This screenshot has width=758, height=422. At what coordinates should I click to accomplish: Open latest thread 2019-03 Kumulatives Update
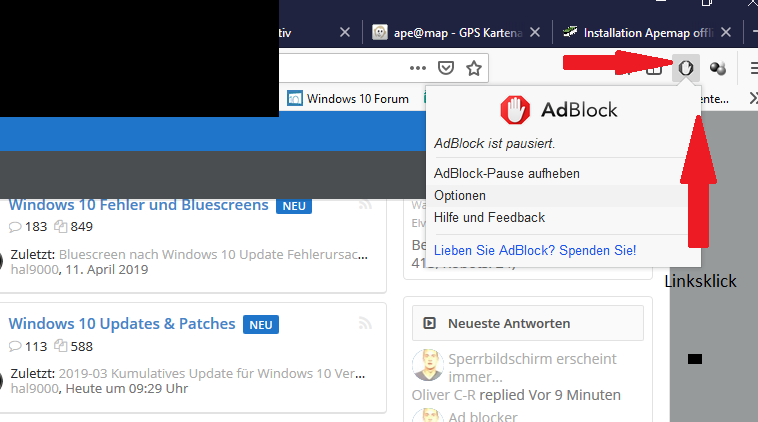(212, 374)
